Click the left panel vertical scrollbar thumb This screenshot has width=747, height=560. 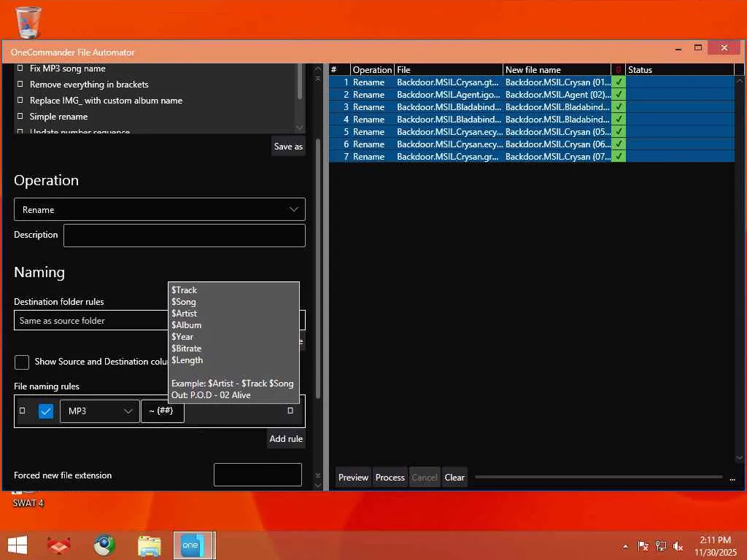tap(318, 269)
